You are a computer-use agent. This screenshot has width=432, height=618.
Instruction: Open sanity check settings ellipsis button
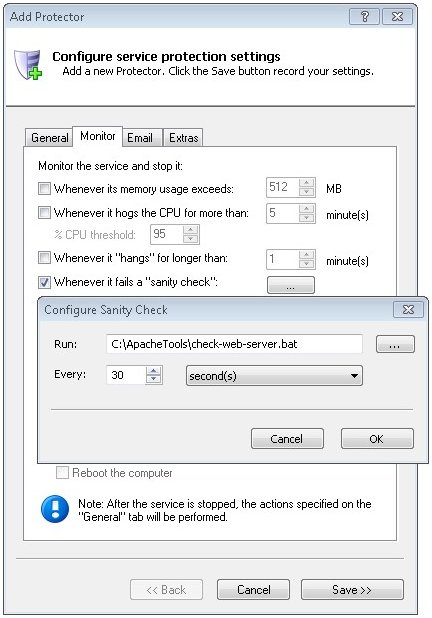tap(290, 285)
